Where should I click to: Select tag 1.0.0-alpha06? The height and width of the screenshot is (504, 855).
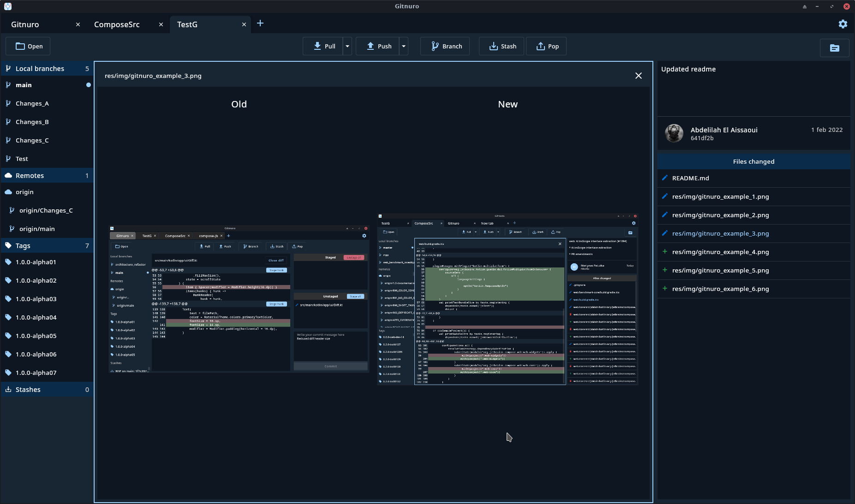pyautogui.click(x=47, y=354)
